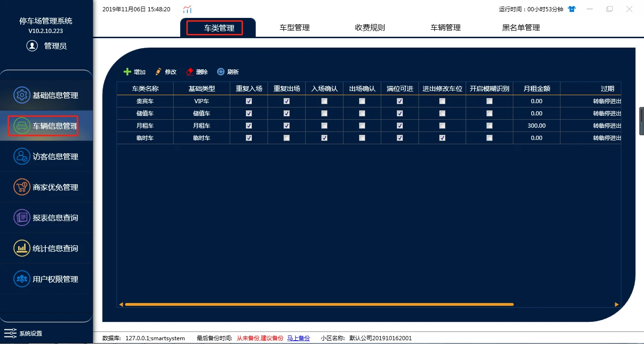Screen dimensions: 644x344
Task: Click 基础类型 column header
Action: point(202,89)
